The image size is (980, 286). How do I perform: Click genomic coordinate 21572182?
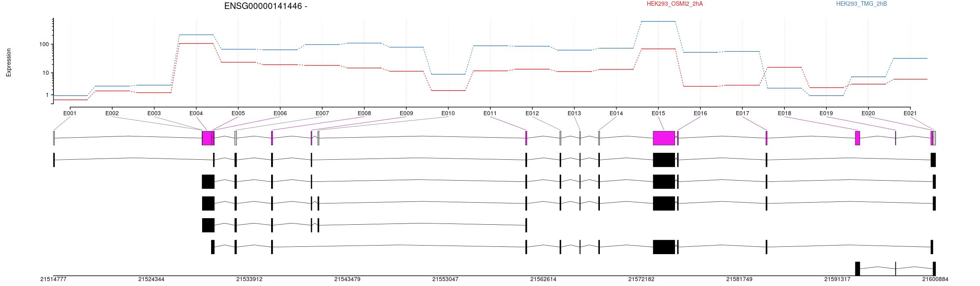coord(641,279)
